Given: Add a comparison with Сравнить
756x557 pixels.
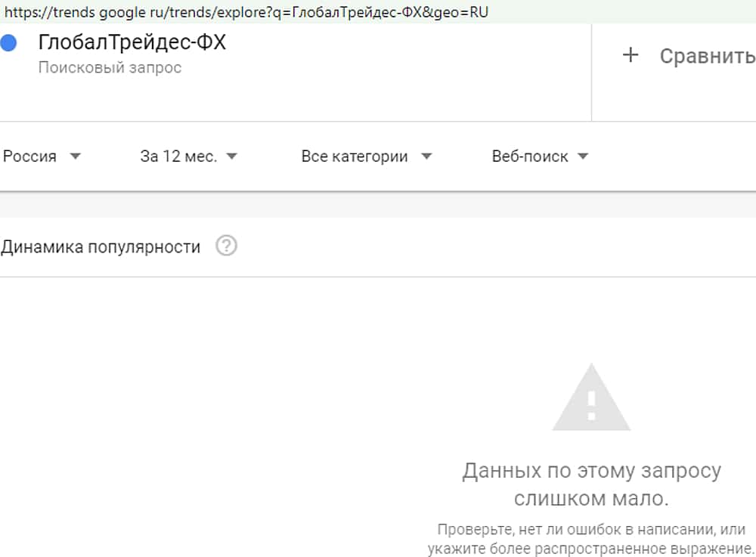Looking at the screenshot, I should (708, 57).
